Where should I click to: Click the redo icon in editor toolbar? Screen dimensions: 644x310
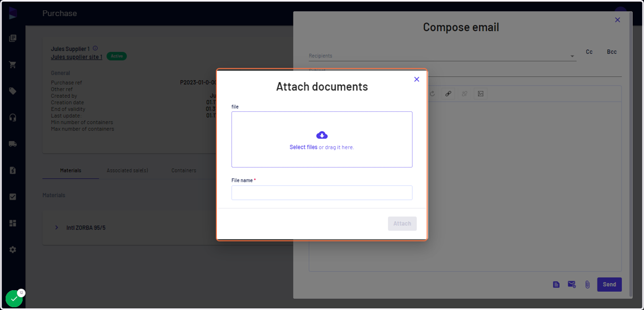[432, 93]
